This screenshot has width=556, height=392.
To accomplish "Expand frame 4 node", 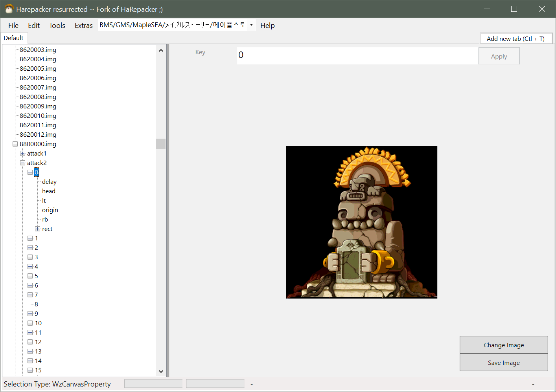I will click(x=30, y=267).
